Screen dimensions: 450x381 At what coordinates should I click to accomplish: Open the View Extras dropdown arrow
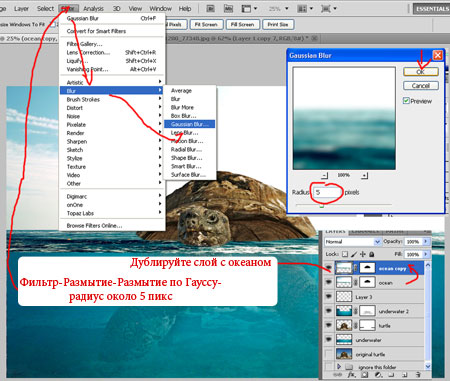256,9
